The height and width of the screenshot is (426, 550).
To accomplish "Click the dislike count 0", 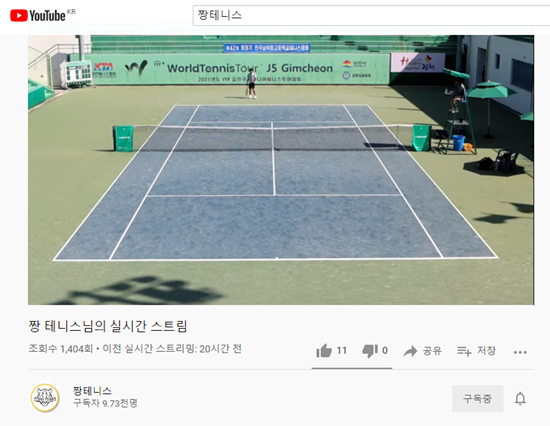I will tap(385, 351).
